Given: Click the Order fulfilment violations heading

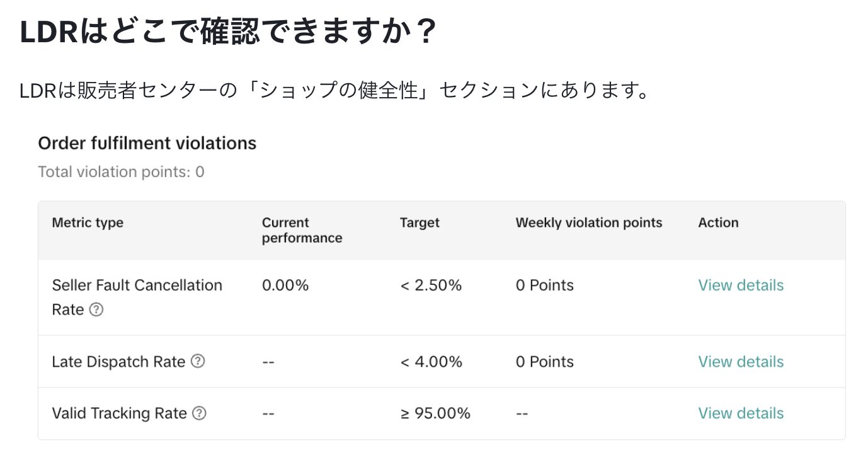Looking at the screenshot, I should [147, 143].
